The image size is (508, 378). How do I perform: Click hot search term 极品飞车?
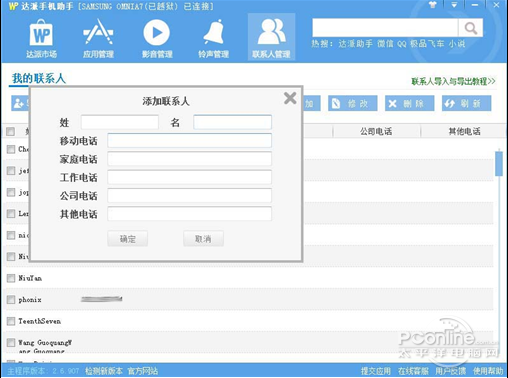tap(427, 44)
